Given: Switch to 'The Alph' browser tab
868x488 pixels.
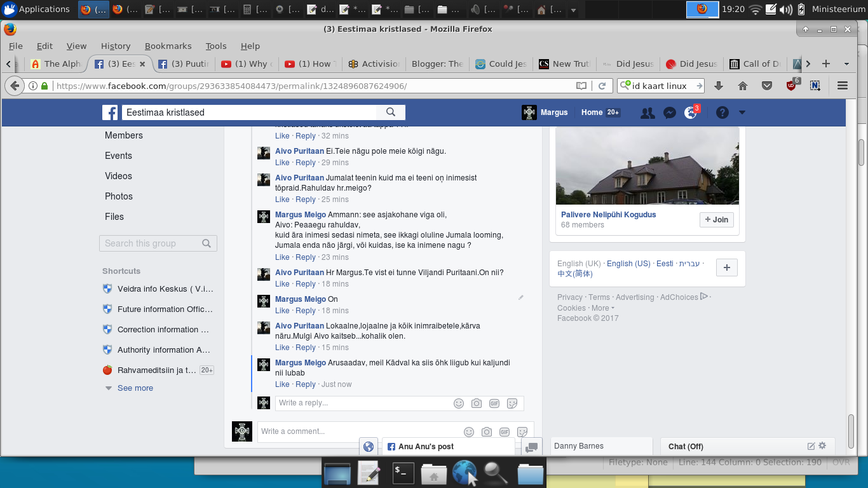Looking at the screenshot, I should click(x=56, y=64).
